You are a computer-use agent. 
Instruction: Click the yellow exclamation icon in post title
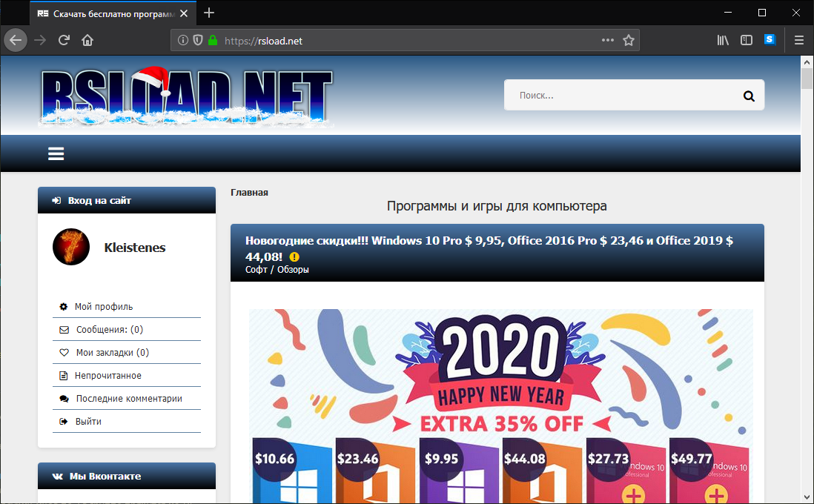[x=294, y=256]
